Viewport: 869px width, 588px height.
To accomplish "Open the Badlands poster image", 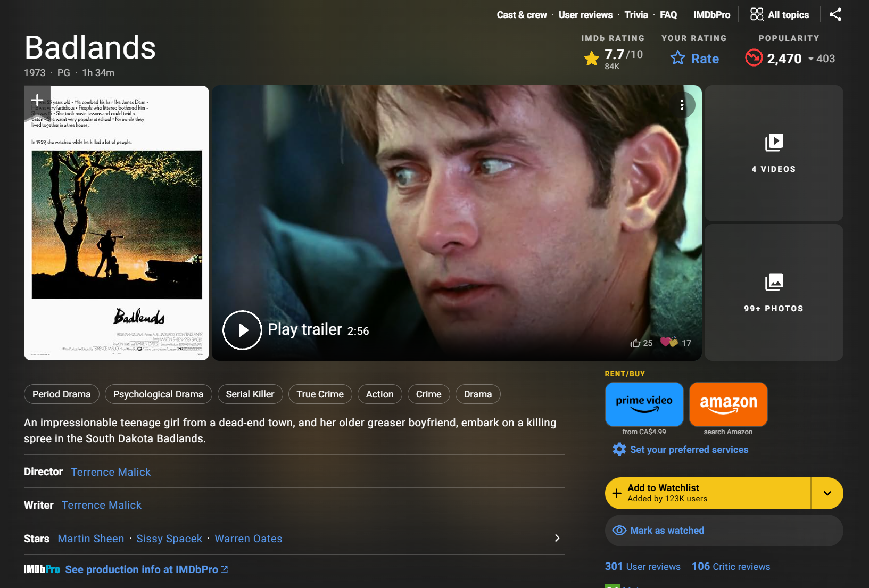I will click(117, 222).
